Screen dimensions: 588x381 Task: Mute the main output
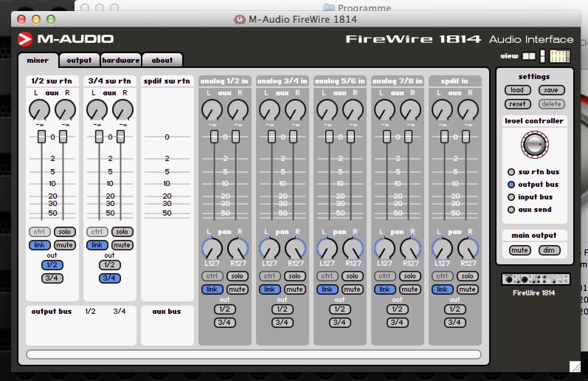click(519, 250)
